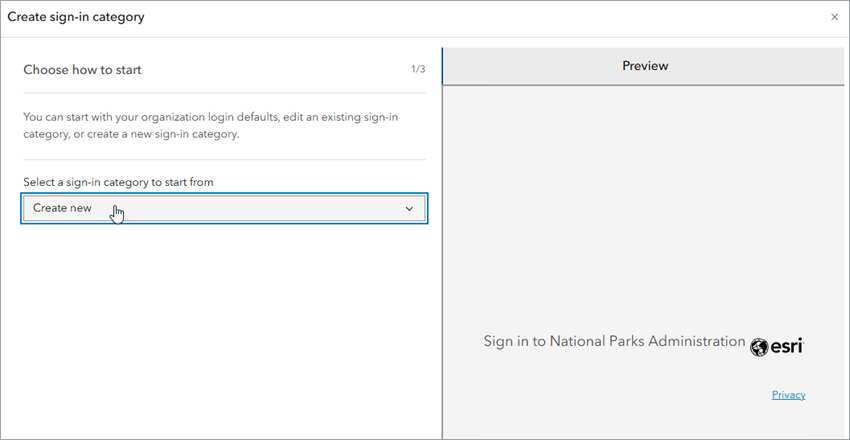Click the "Choose how to start" heading
The image size is (850, 440).
[x=82, y=70]
